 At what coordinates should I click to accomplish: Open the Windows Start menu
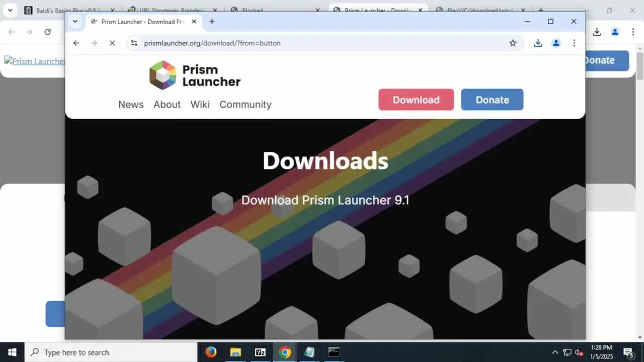(x=12, y=352)
